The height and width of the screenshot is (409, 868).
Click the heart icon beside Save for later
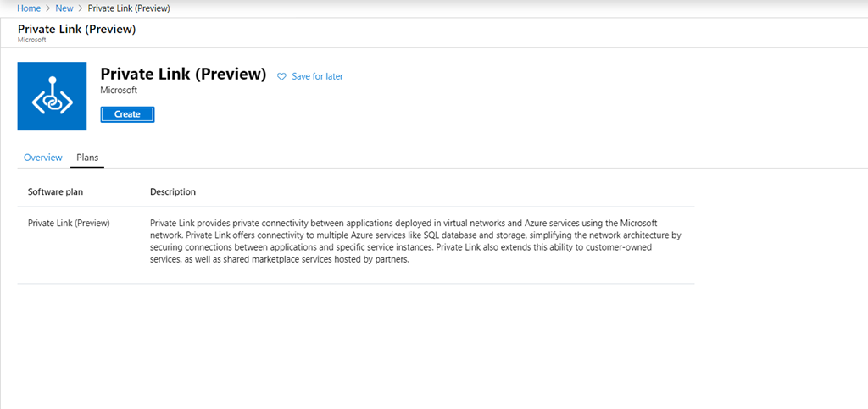point(281,77)
